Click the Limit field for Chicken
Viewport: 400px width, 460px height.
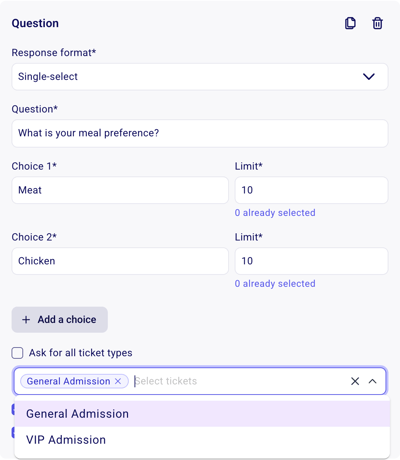[x=311, y=261]
